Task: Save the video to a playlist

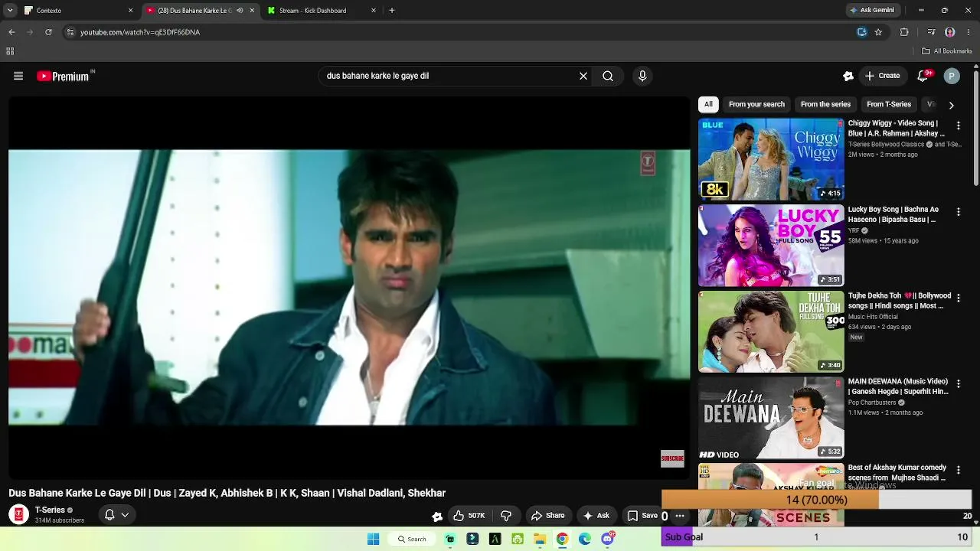Action: point(642,516)
